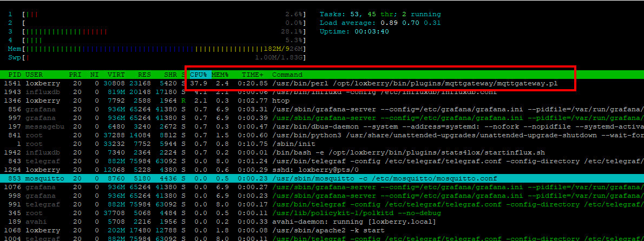Select telegraf row with PID 991

pyautogui.click(x=322, y=204)
